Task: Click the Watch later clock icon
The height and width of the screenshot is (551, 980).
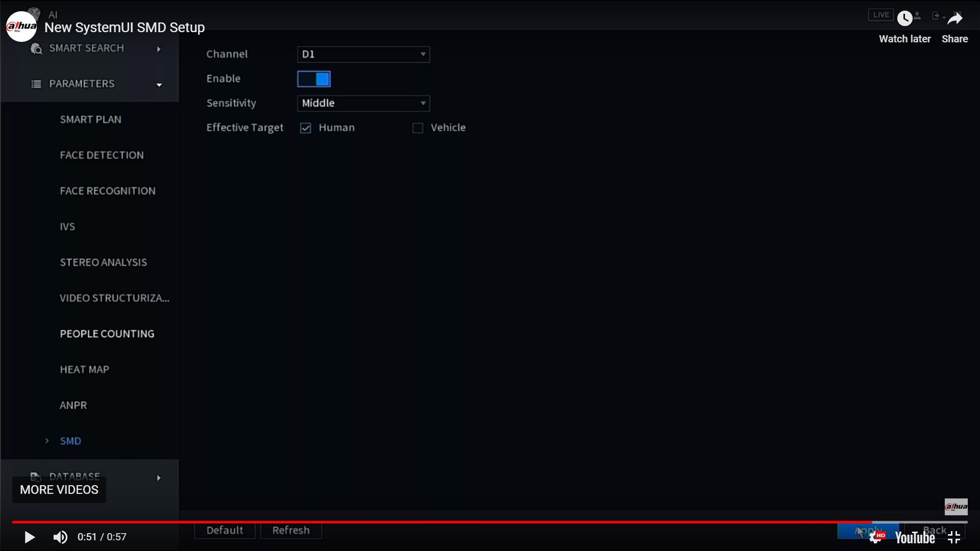Action: (x=904, y=19)
